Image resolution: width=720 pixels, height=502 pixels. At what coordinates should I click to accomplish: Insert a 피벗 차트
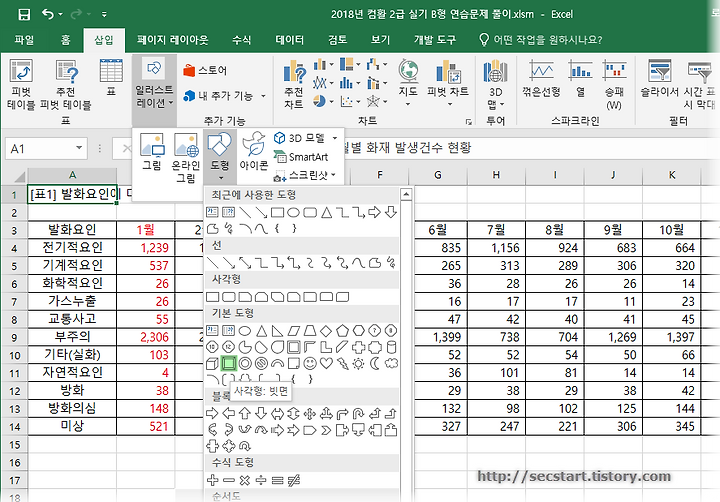point(448,83)
